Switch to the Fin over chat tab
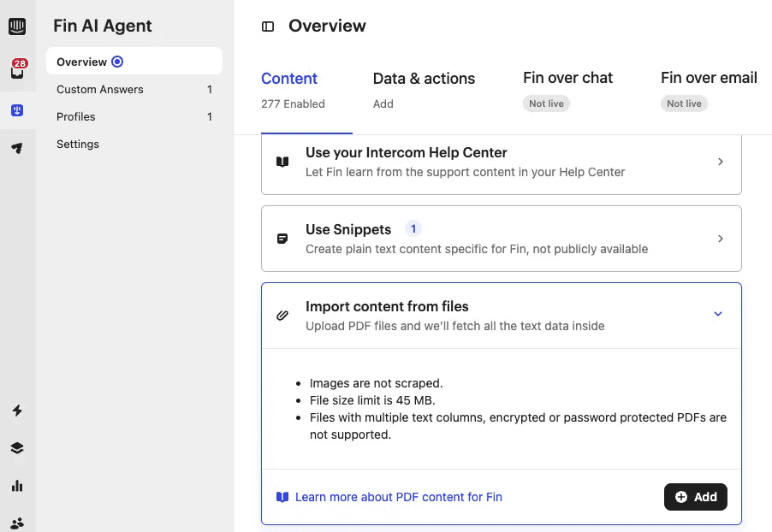This screenshot has height=532, width=772. (x=567, y=78)
